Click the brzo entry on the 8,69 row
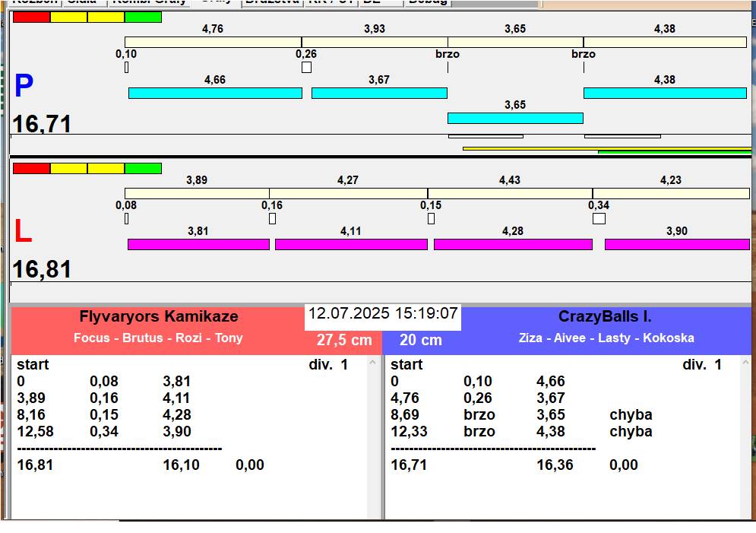Viewport: 756px width, 533px height. tap(479, 414)
